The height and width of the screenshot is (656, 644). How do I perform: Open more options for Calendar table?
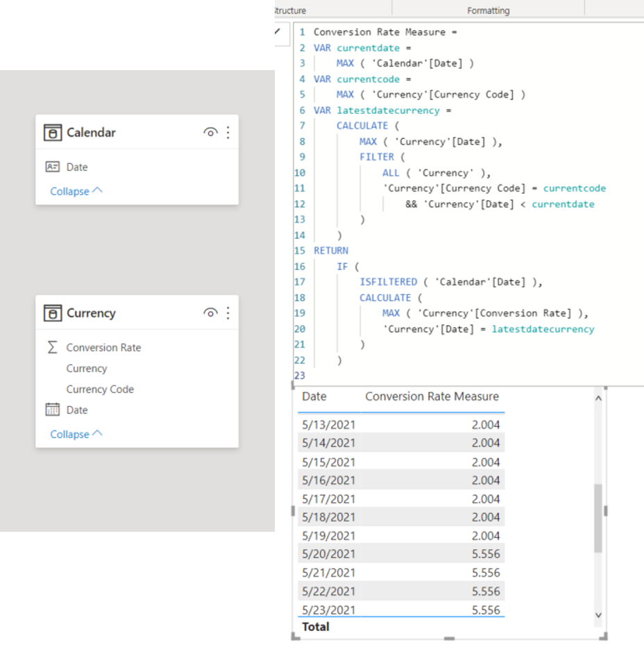pos(228,133)
